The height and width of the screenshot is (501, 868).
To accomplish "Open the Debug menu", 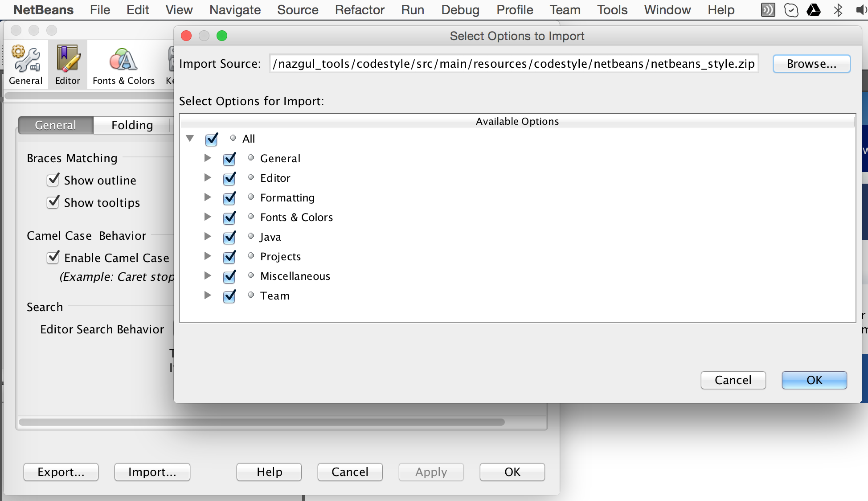I will coord(460,10).
